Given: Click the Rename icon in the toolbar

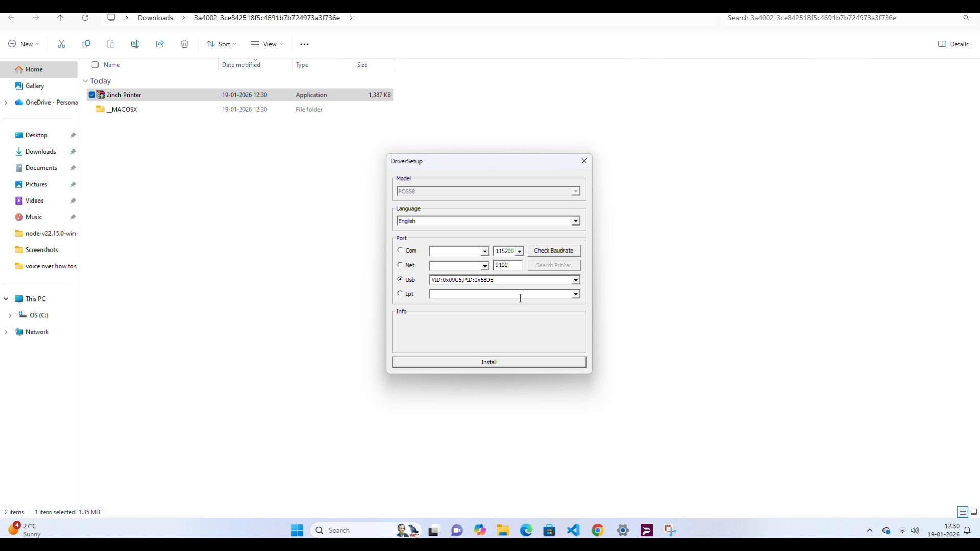Looking at the screenshot, I should click(x=135, y=44).
